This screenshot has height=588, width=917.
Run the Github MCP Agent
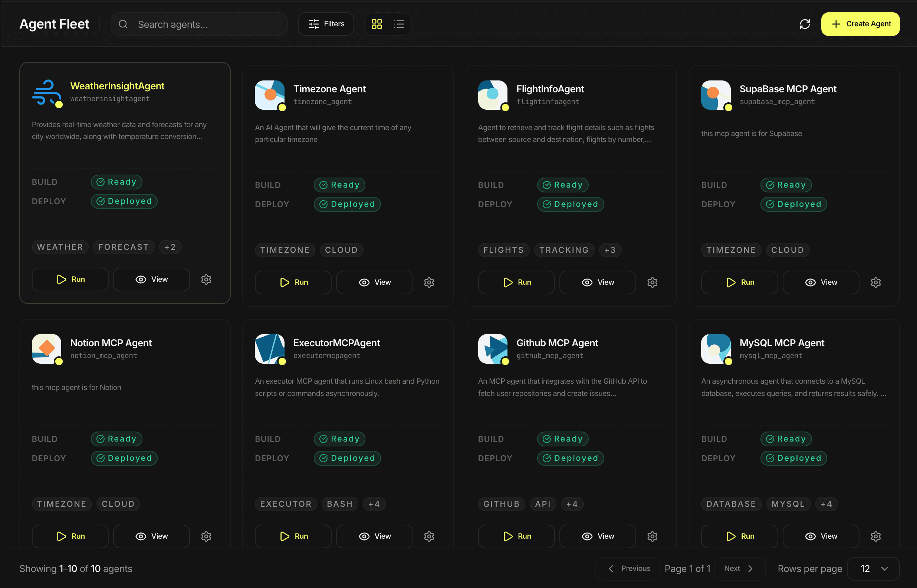point(516,536)
